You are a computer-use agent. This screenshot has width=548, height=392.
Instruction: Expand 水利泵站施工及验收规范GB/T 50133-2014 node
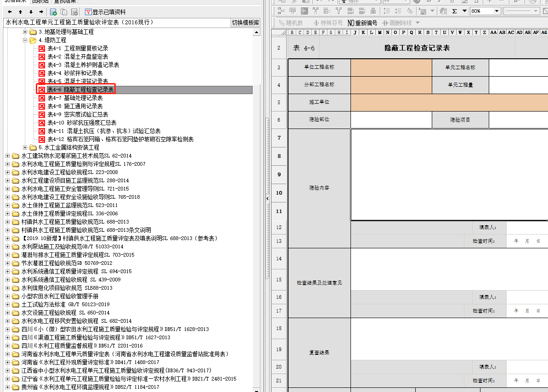click(x=8, y=246)
